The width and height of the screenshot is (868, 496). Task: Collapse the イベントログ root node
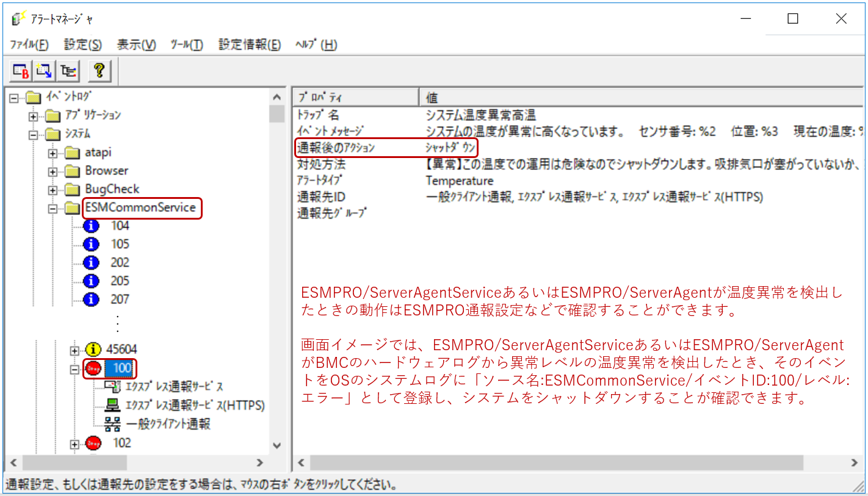click(15, 98)
